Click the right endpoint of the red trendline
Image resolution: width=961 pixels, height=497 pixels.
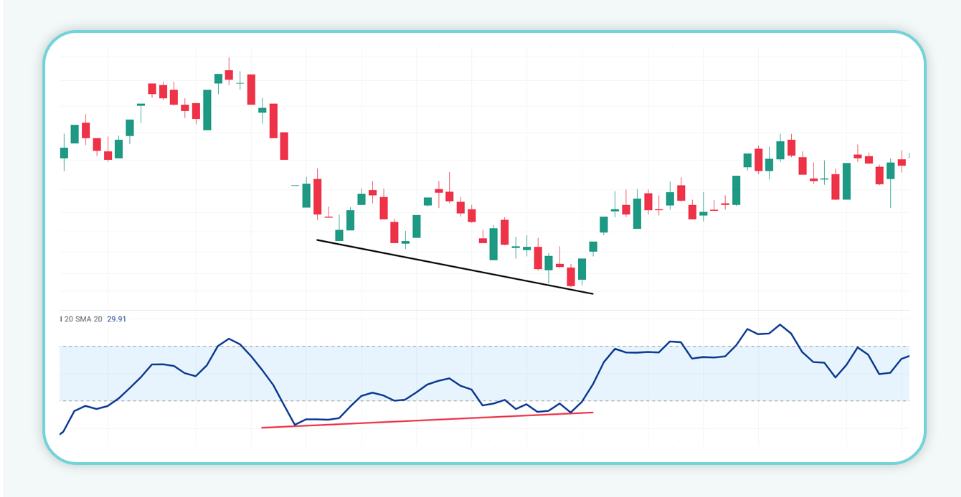(x=593, y=412)
